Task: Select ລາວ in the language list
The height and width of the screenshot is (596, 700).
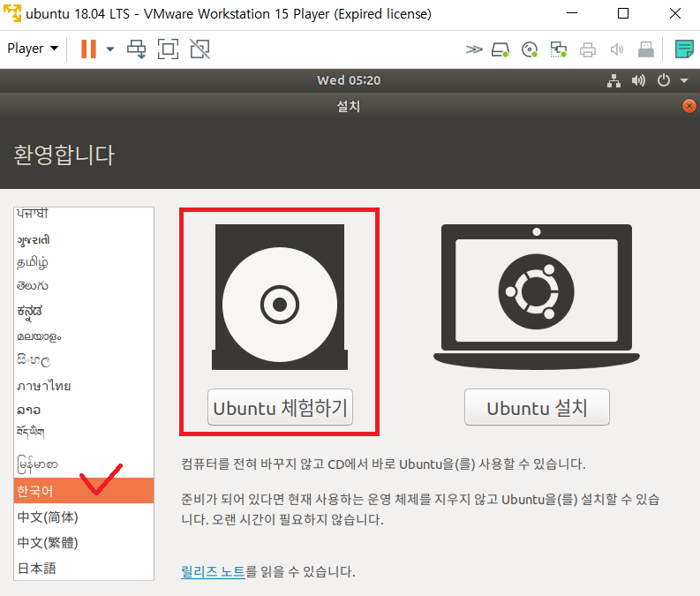Action: point(84,410)
